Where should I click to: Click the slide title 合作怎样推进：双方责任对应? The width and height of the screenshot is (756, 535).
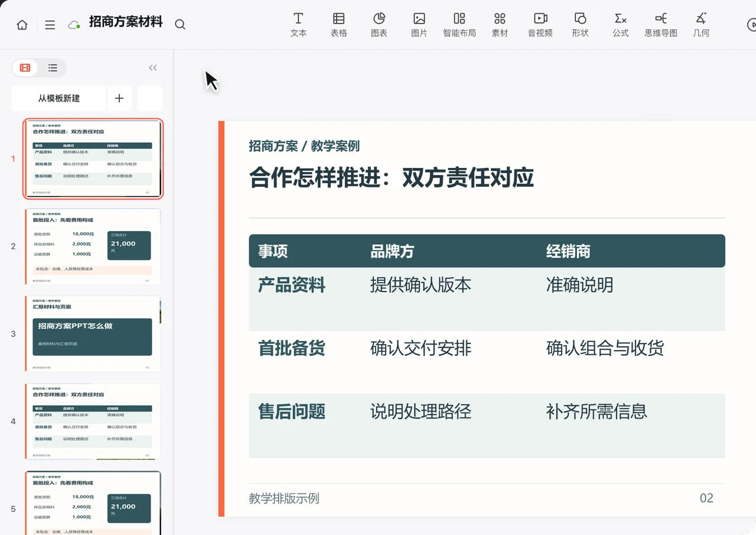(392, 177)
